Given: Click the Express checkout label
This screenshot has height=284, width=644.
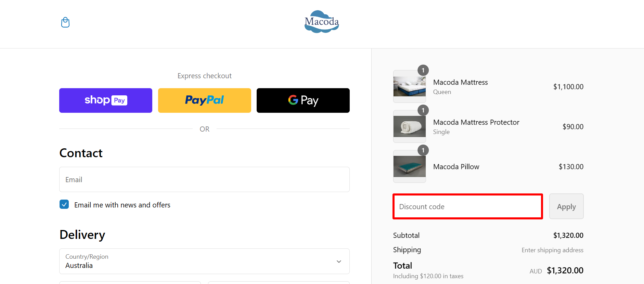Looking at the screenshot, I should tap(205, 76).
